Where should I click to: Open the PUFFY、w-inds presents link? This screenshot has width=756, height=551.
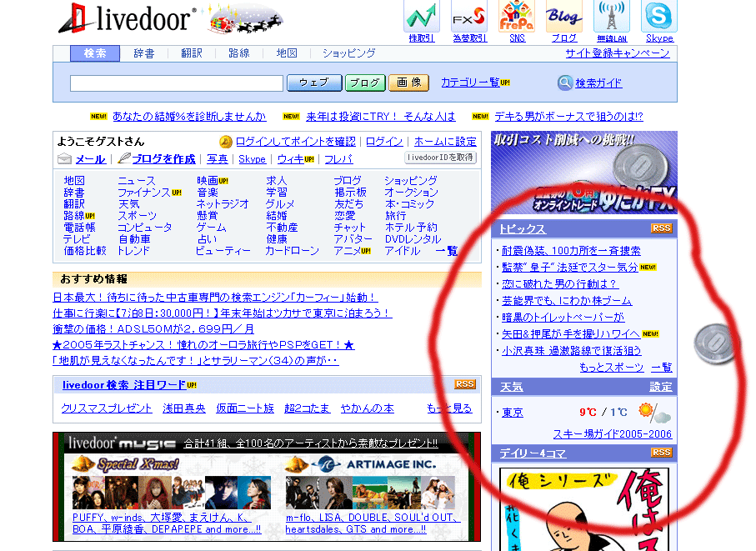[x=167, y=523]
